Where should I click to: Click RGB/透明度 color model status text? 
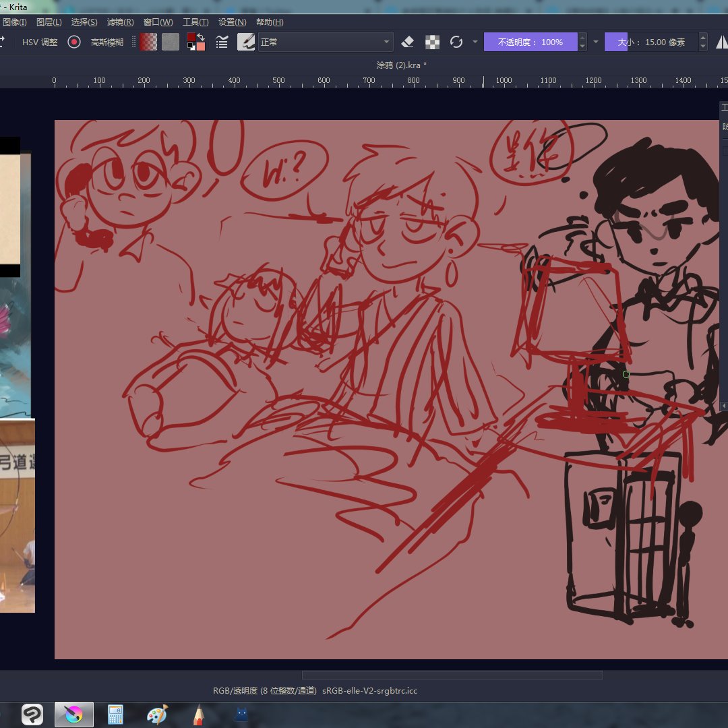265,690
